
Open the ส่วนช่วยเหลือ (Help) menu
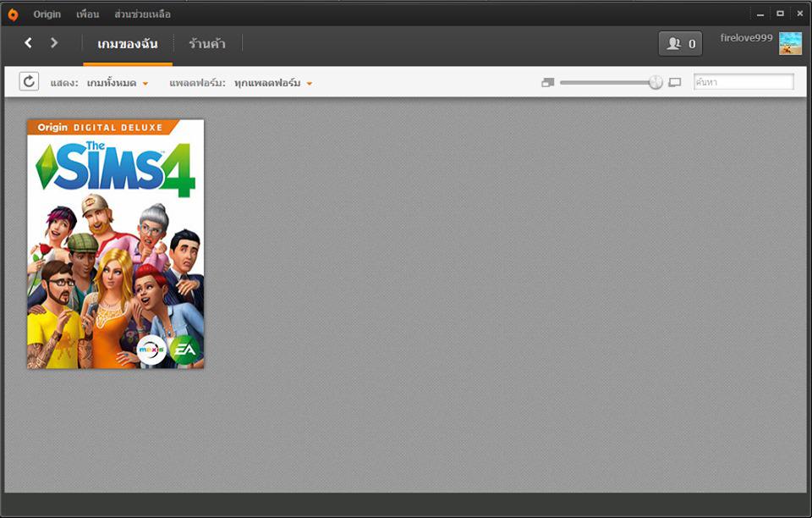(142, 14)
